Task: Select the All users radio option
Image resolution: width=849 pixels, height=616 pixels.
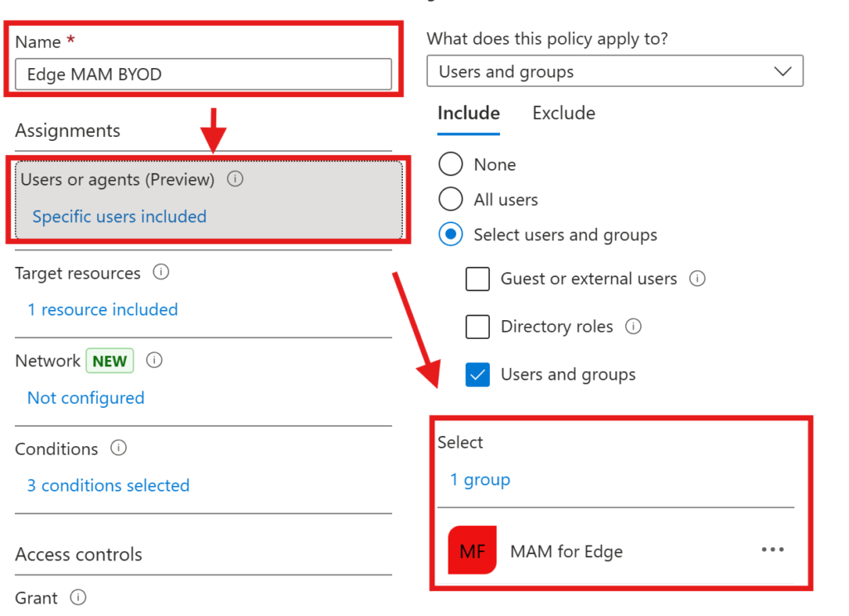Action: click(450, 200)
